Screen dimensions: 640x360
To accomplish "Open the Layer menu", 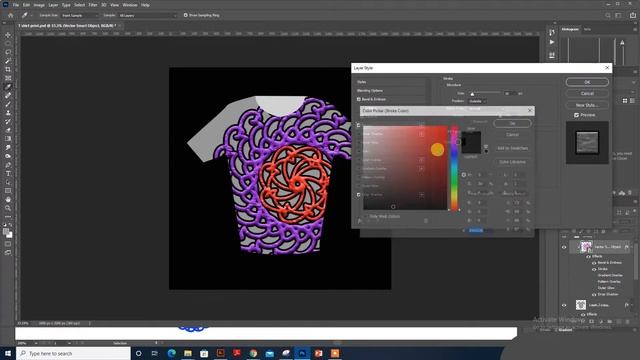I will [53, 5].
